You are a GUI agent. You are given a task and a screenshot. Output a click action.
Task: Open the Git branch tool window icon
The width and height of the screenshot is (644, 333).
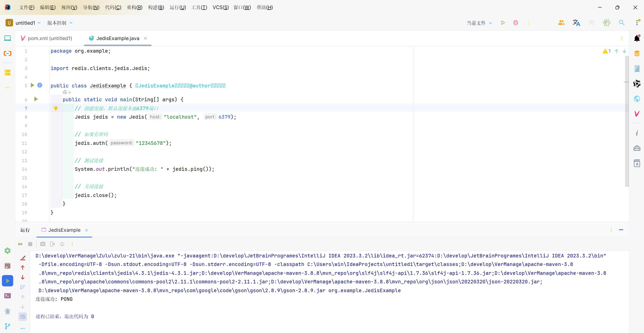point(8,326)
